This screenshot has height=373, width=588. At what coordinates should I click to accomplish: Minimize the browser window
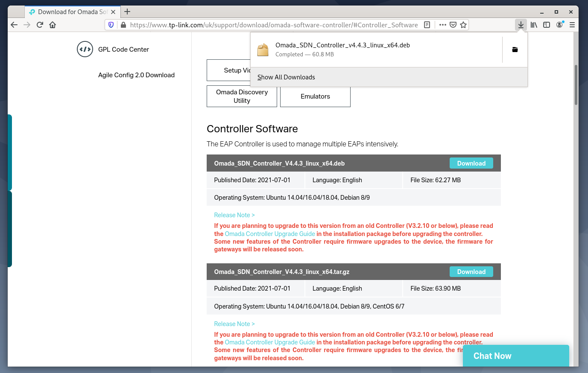pyautogui.click(x=542, y=12)
